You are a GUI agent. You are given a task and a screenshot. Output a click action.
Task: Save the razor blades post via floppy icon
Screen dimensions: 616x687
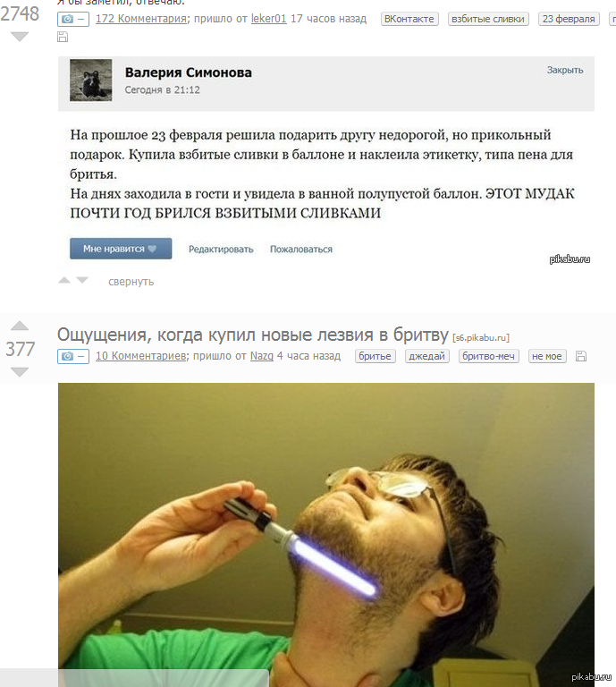581,356
